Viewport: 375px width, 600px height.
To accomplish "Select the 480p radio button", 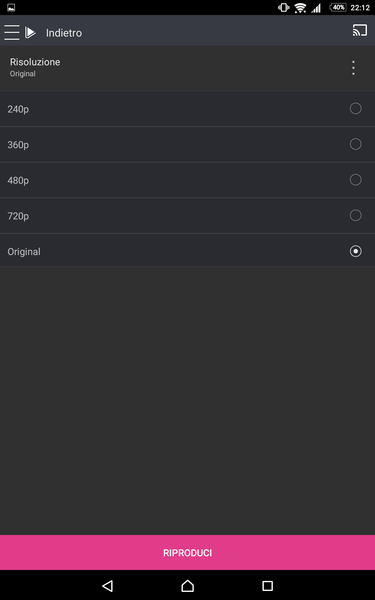I will click(355, 180).
